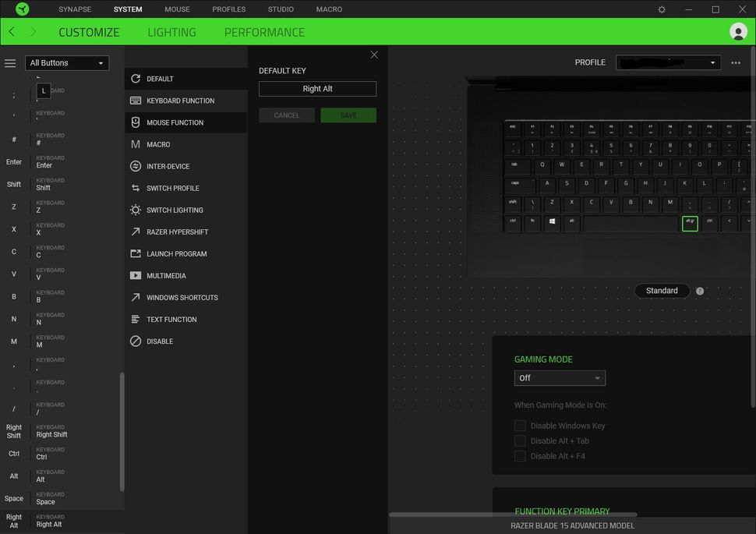Cancel the Default Key change
This screenshot has width=756, height=534.
pos(287,115)
